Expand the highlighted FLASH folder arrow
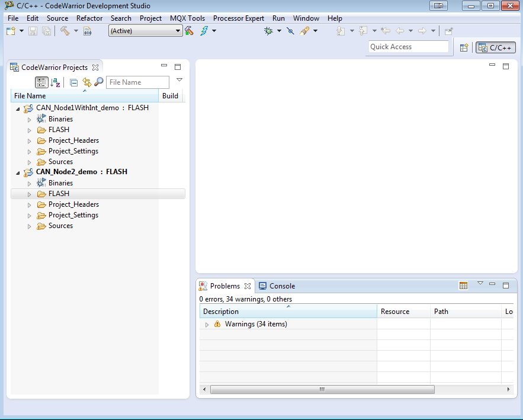Viewport: 523px width, 420px height. (x=30, y=194)
